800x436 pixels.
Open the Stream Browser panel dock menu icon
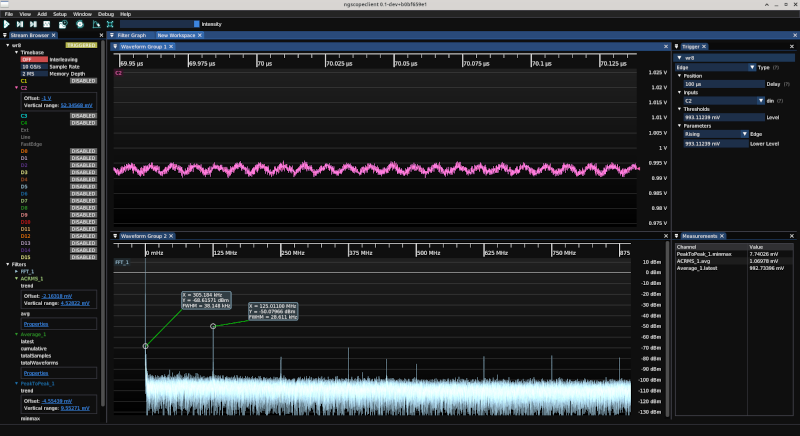point(5,35)
